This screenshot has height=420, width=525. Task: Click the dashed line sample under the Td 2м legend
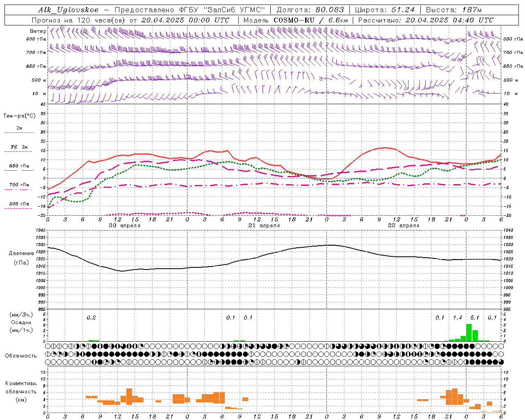tap(19, 152)
